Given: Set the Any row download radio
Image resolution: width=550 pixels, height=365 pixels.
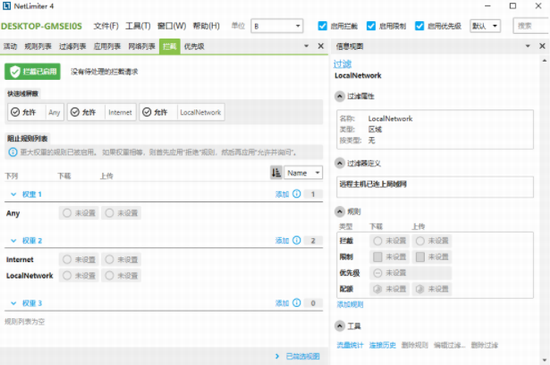Looking at the screenshot, I should (x=67, y=213).
